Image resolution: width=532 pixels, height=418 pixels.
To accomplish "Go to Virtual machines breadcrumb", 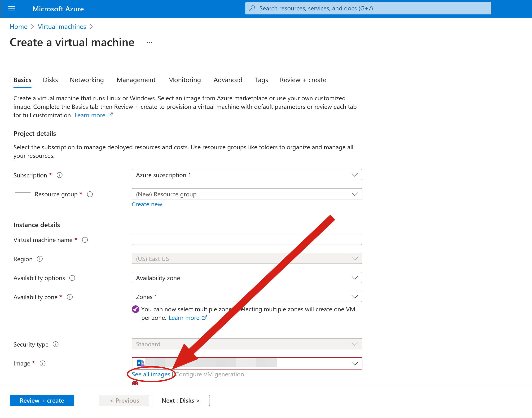I will click(x=62, y=26).
